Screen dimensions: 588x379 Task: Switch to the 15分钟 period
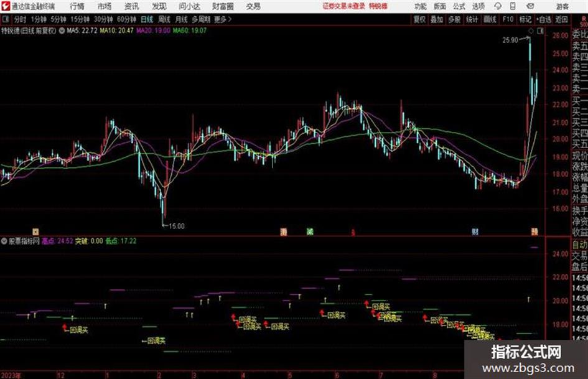pos(80,19)
